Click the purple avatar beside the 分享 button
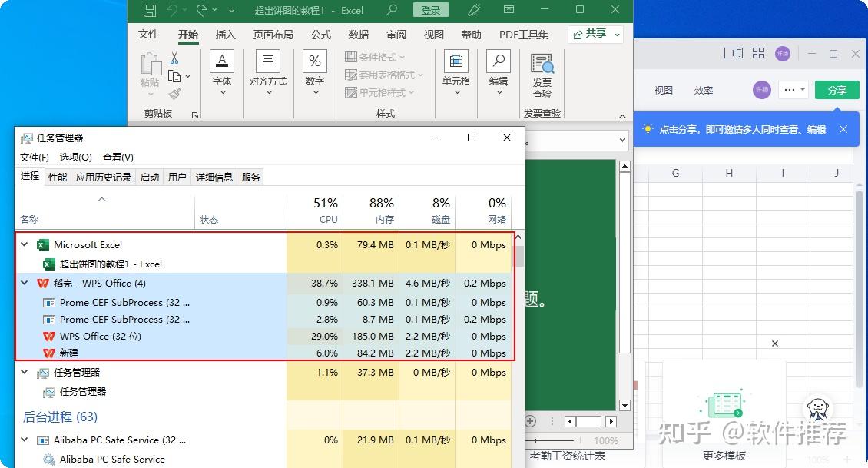868x468 pixels. pyautogui.click(x=762, y=90)
